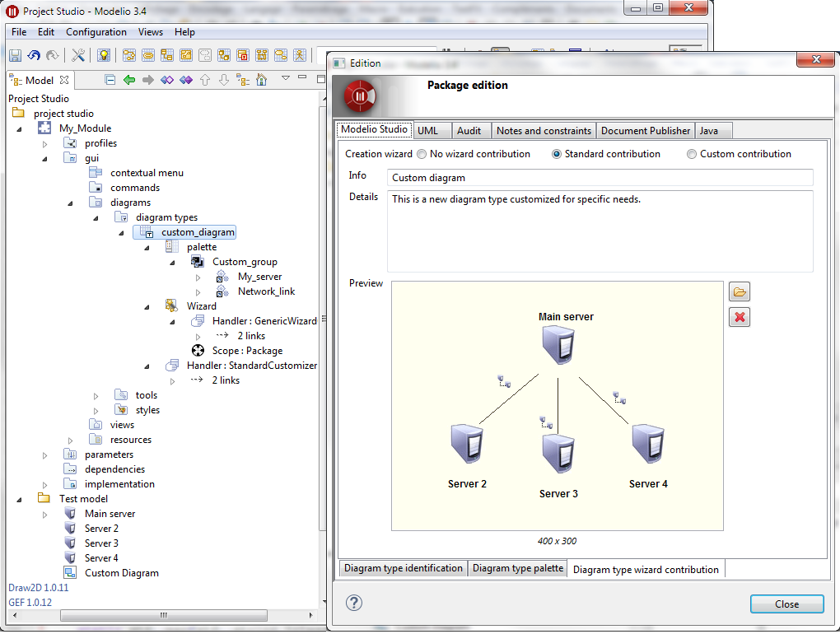
Task: Click the grey forward arrow in Model view
Action: point(148,81)
